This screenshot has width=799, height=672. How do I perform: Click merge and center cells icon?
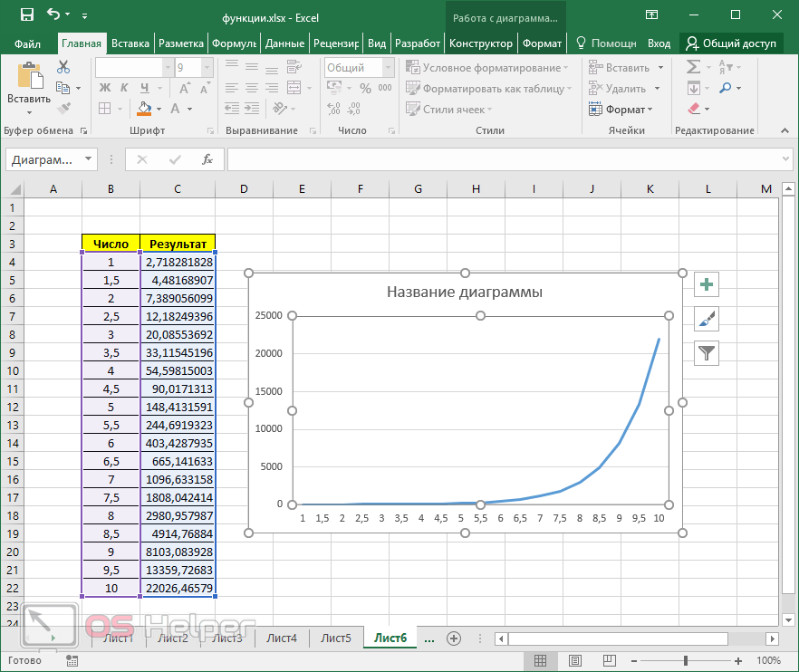(294, 88)
